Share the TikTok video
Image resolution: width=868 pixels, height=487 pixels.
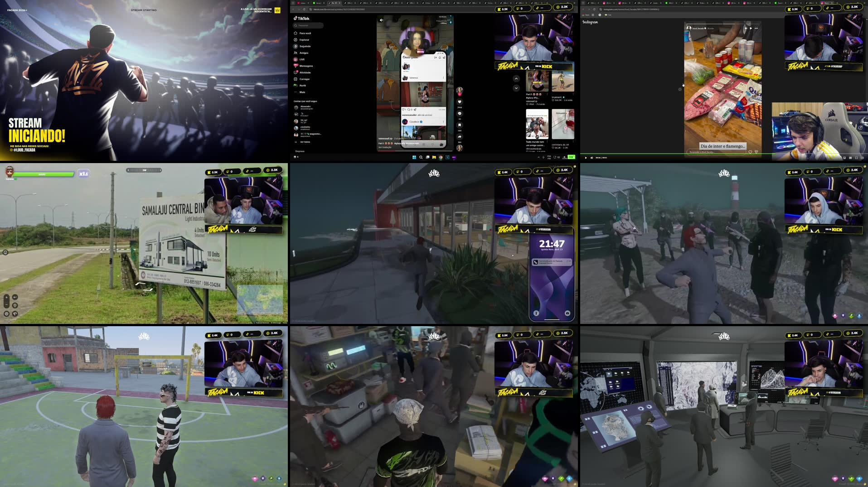(459, 136)
